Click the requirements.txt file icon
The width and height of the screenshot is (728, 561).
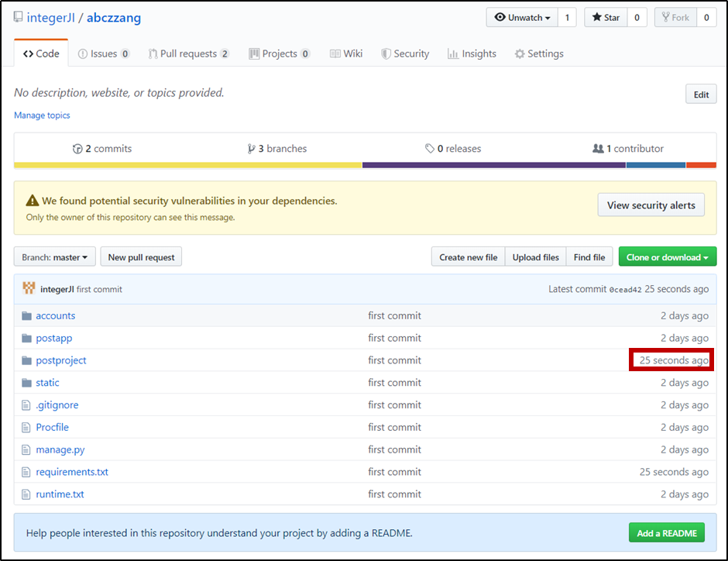pyautogui.click(x=26, y=472)
